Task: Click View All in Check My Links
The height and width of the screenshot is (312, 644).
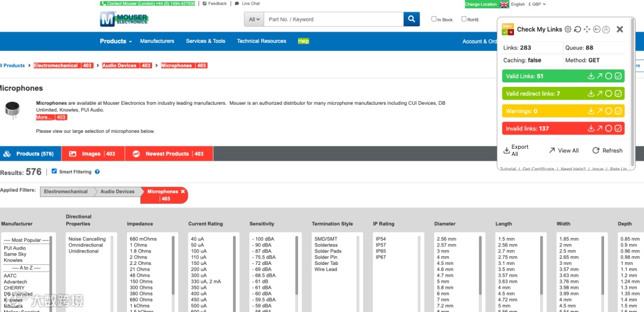Action: (x=563, y=151)
